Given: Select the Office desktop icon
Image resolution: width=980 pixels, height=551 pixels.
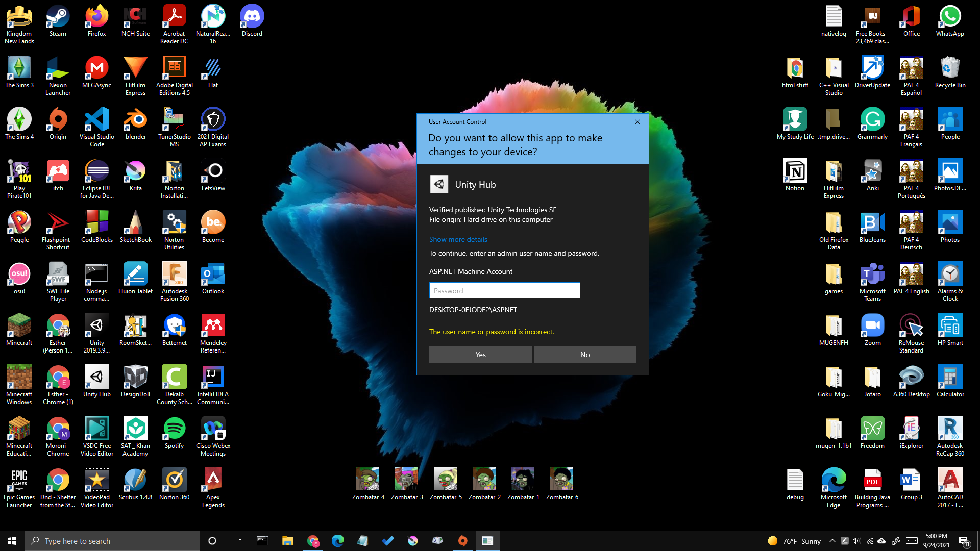Looking at the screenshot, I should tap(911, 21).
